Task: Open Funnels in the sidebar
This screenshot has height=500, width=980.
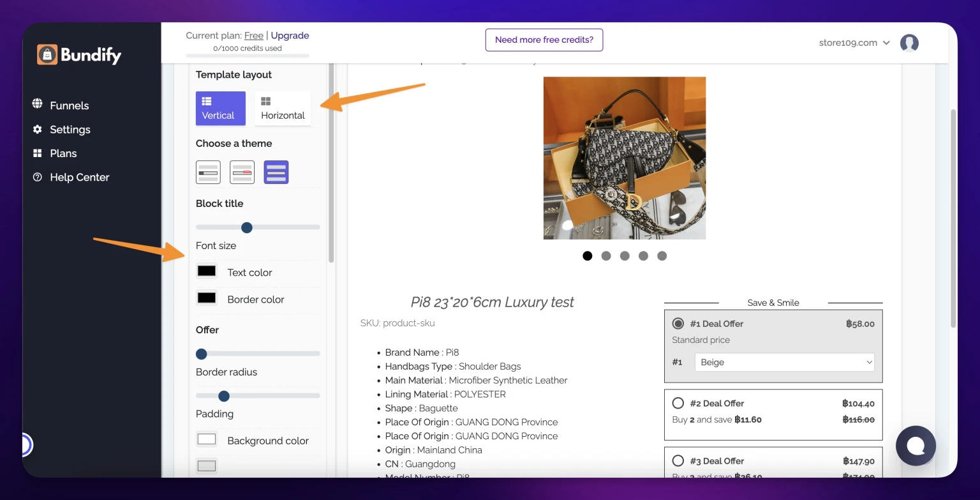Action: pyautogui.click(x=70, y=105)
